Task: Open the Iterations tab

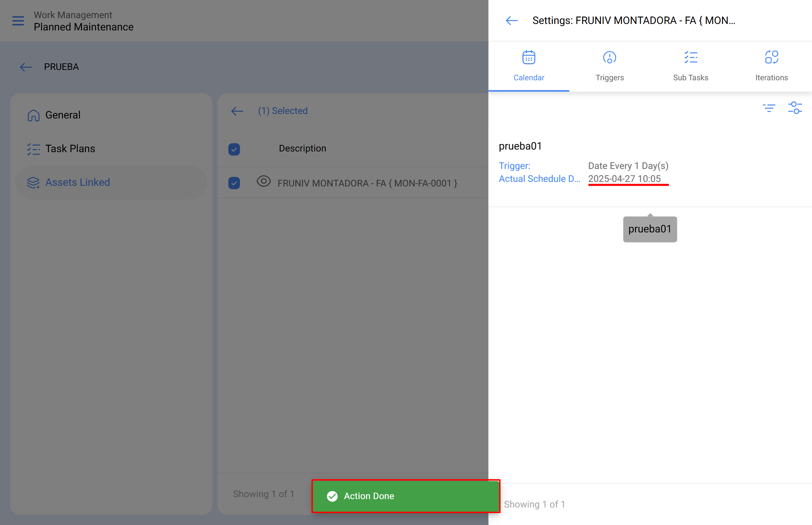Action: 772,66
